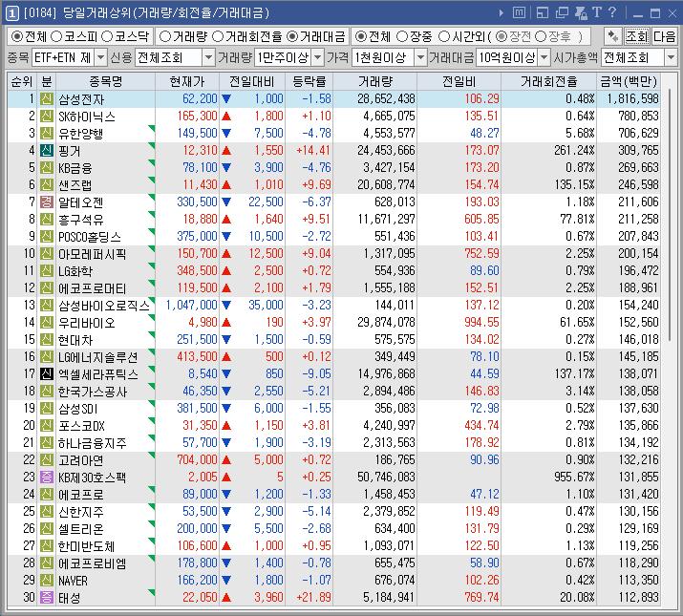Viewport: 683px width, 616px height.
Task: Click the green corner marker on 유한양행 row
Action: [x=152, y=128]
